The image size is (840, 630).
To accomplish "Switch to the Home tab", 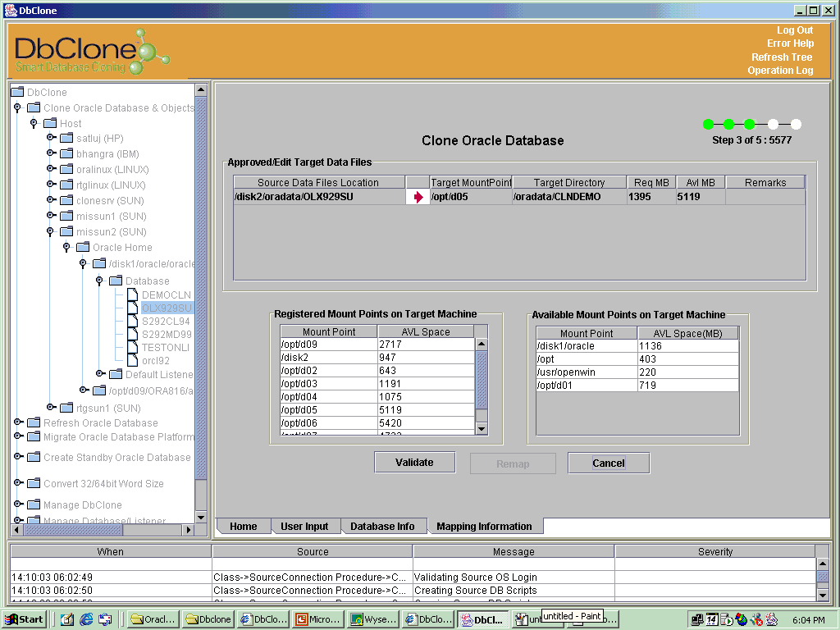I will tap(243, 526).
